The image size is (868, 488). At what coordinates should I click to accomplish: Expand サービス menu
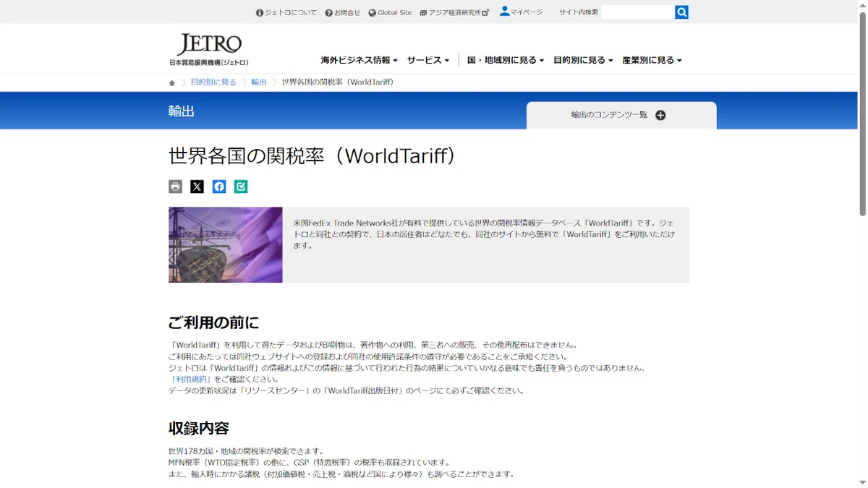(428, 60)
